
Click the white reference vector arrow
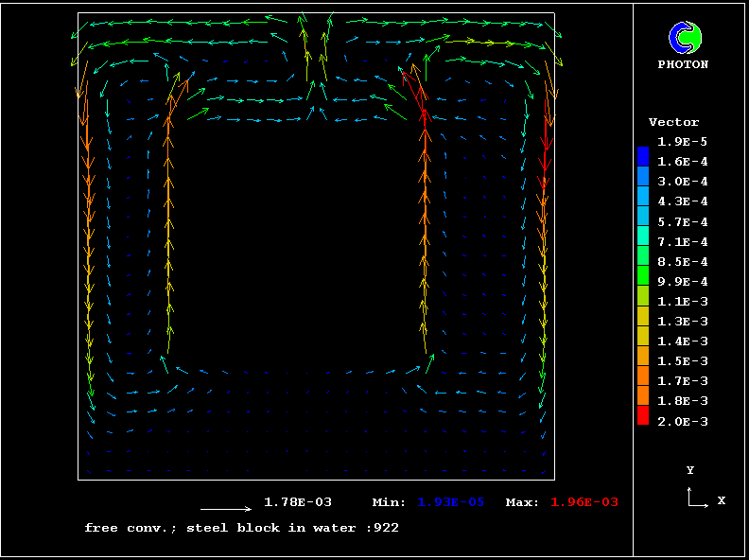click(x=226, y=509)
